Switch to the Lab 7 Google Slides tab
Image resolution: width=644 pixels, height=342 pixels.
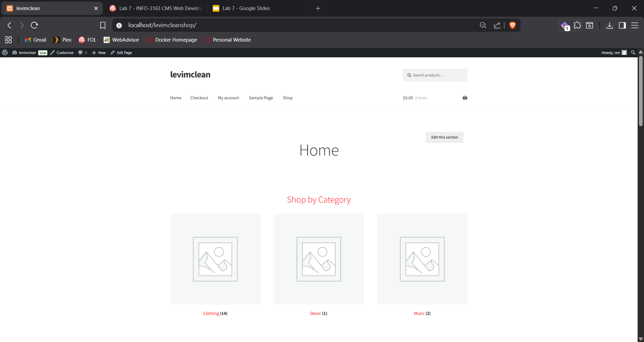click(246, 8)
